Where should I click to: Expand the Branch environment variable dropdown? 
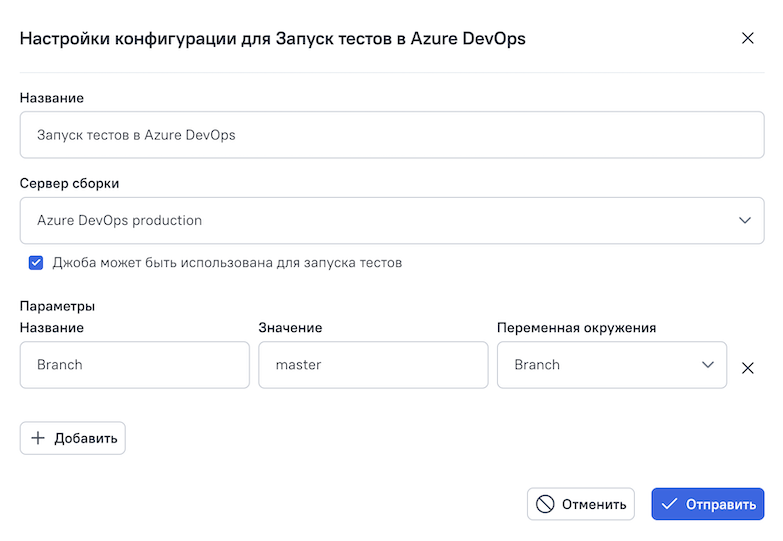[611, 365]
